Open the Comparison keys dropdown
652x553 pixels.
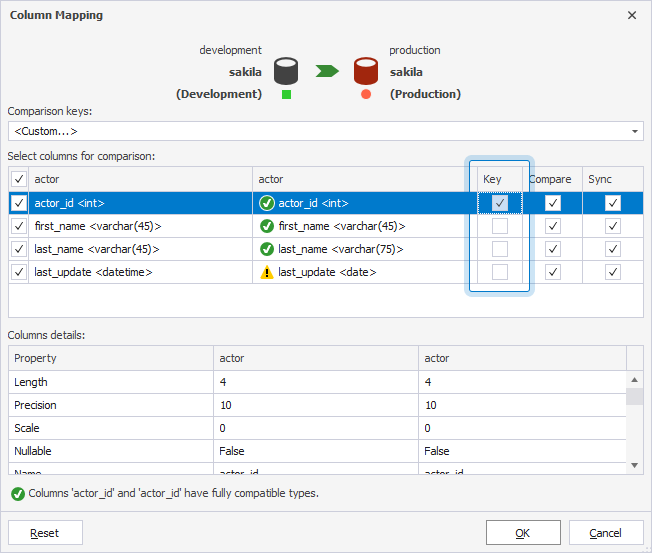tap(636, 131)
